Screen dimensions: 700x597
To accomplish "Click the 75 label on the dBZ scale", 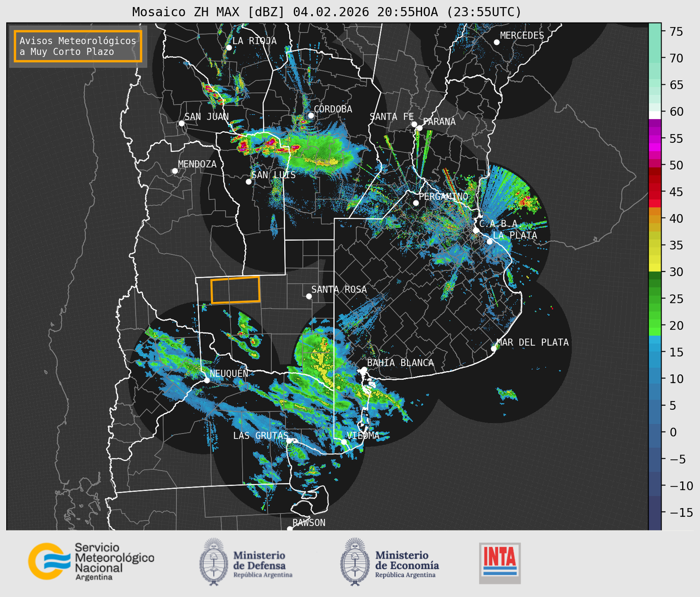I will 676,32.
